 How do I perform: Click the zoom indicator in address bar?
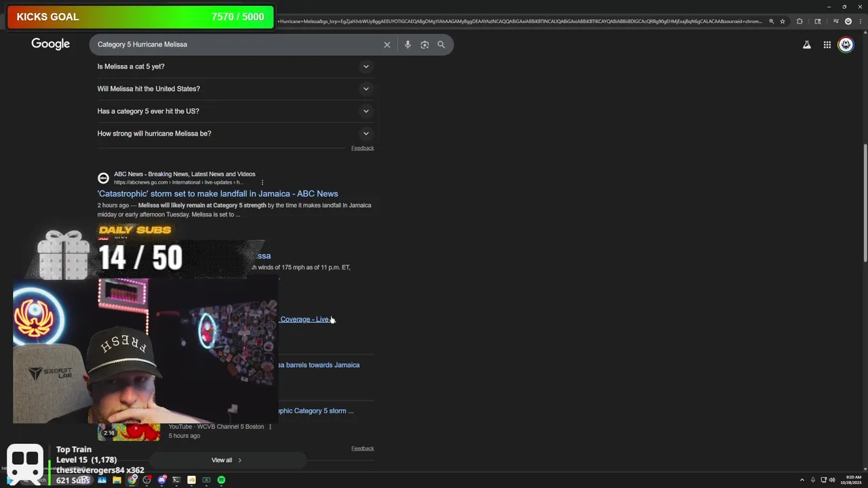point(771,21)
